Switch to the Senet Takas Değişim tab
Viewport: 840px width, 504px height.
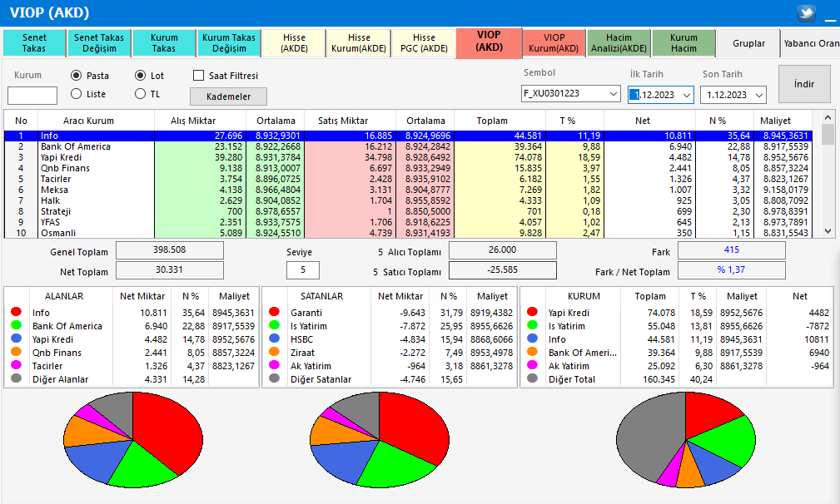click(x=99, y=42)
